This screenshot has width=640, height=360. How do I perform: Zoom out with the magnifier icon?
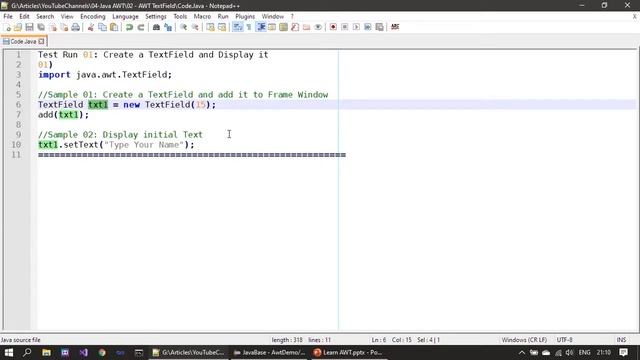pyautogui.click(x=195, y=27)
